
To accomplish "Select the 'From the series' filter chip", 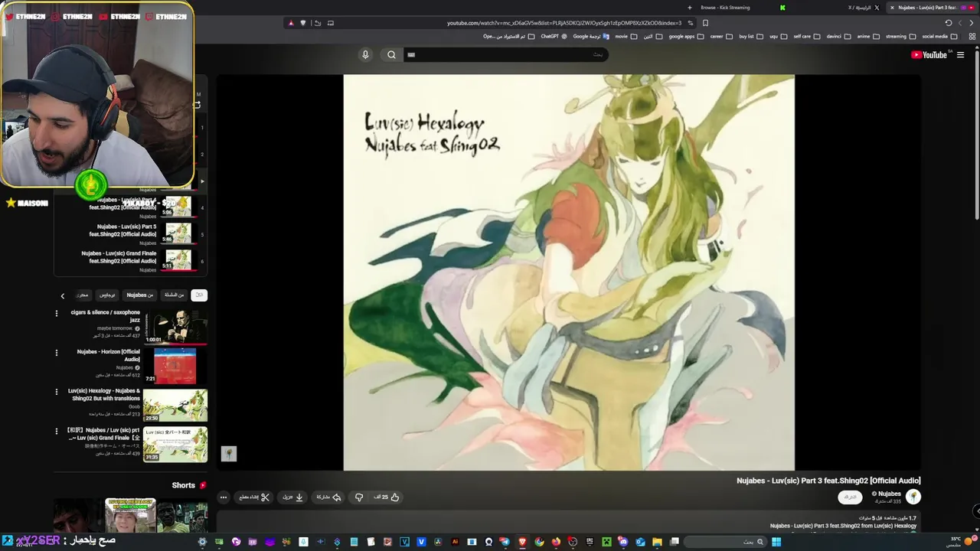I will pos(175,295).
